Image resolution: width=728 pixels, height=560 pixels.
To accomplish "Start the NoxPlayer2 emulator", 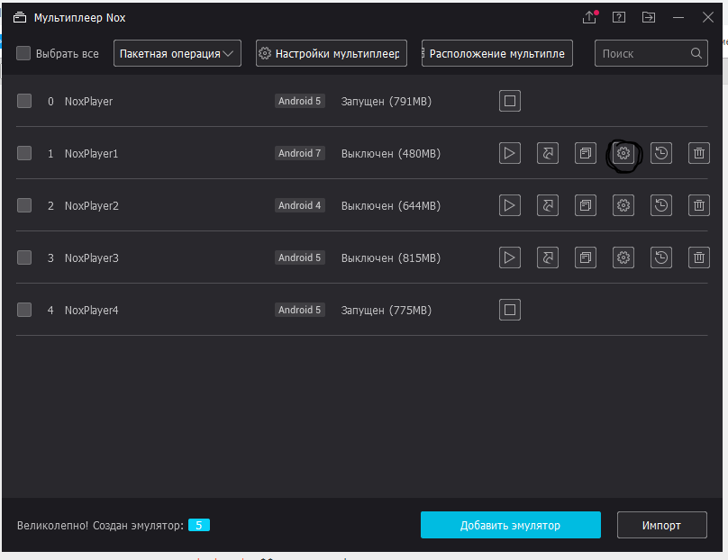I will [x=510, y=205].
